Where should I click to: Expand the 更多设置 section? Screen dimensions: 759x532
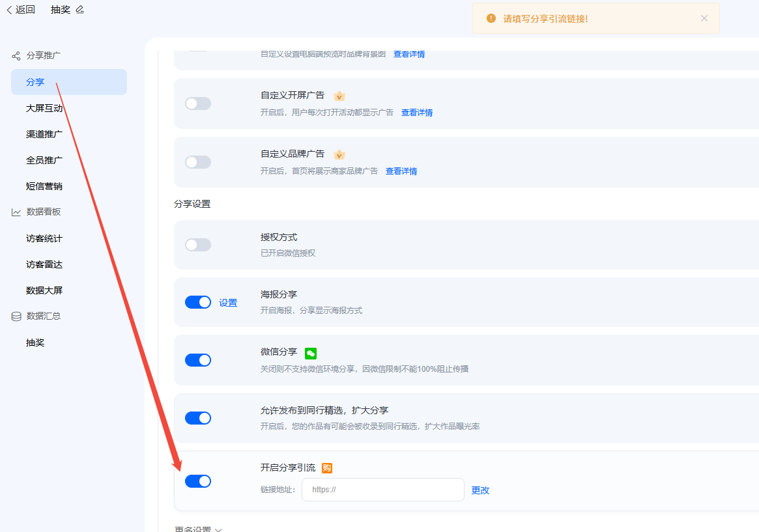point(198,529)
